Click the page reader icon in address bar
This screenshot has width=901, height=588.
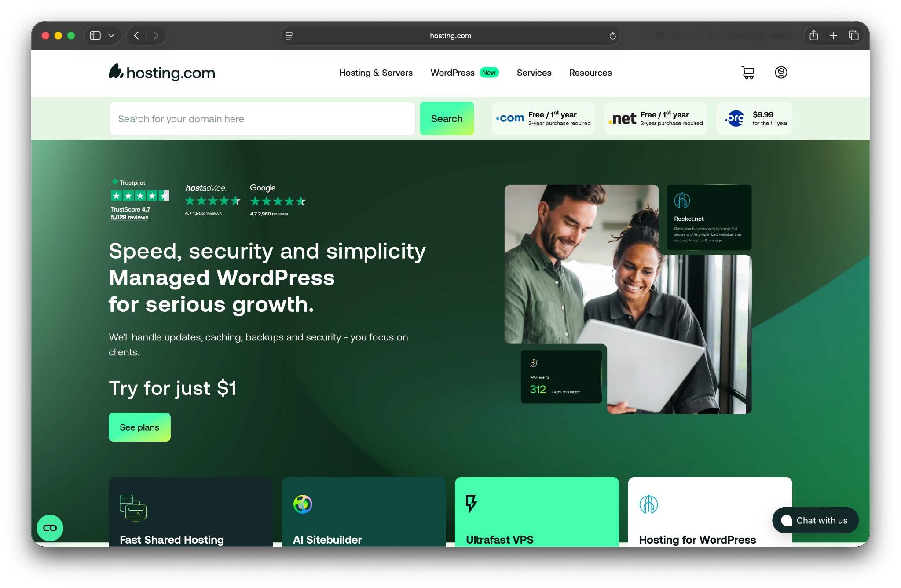coord(289,36)
